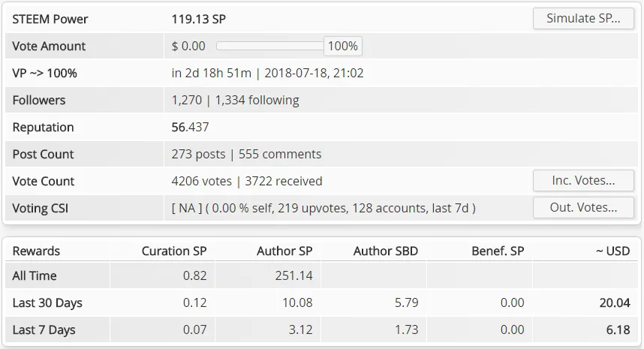Open the Simulate SP dialog
Image resolution: width=644 pixels, height=349 pixels.
click(x=583, y=19)
